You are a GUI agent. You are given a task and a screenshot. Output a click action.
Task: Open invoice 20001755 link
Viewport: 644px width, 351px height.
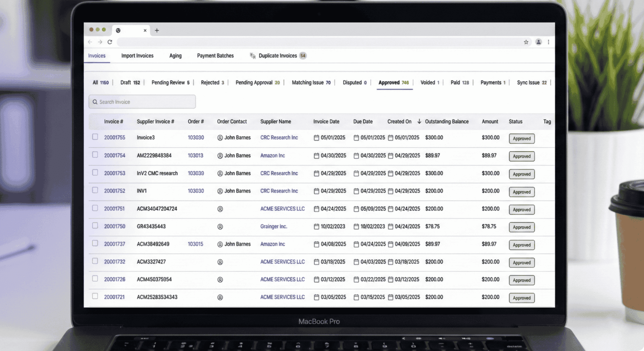point(115,138)
